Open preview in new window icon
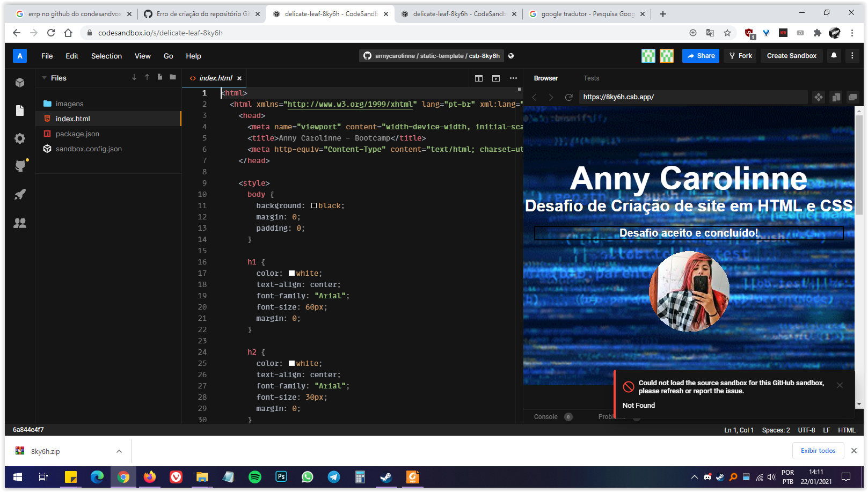This screenshot has width=868, height=492. [x=852, y=97]
